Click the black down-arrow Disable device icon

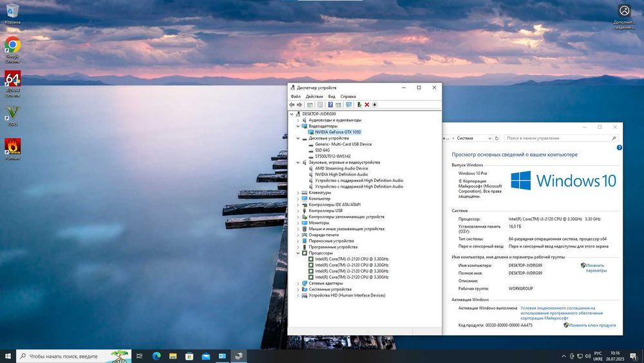coord(375,105)
